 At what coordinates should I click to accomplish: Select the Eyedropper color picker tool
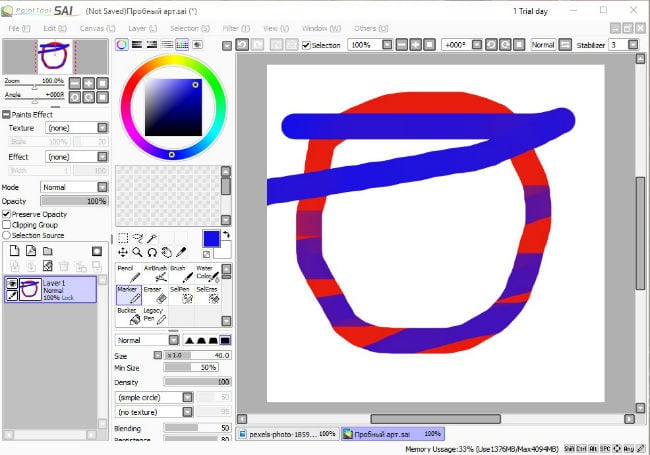(x=182, y=252)
